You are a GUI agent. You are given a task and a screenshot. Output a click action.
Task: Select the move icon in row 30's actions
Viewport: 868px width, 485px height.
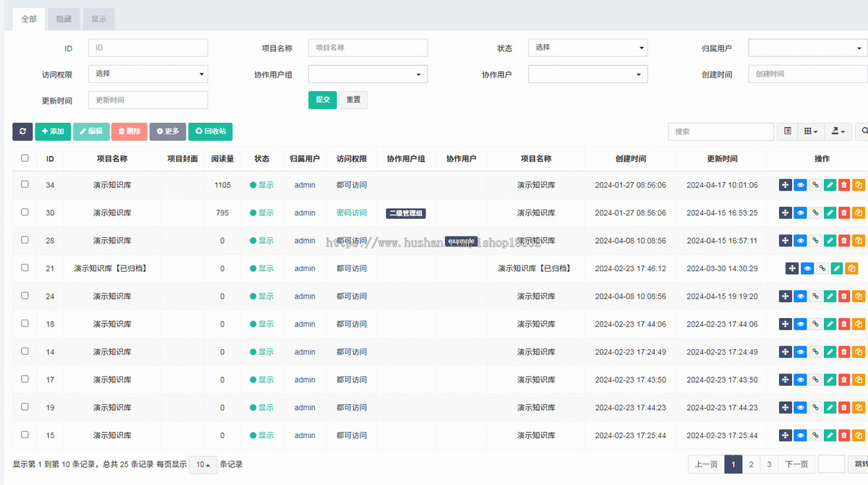785,213
